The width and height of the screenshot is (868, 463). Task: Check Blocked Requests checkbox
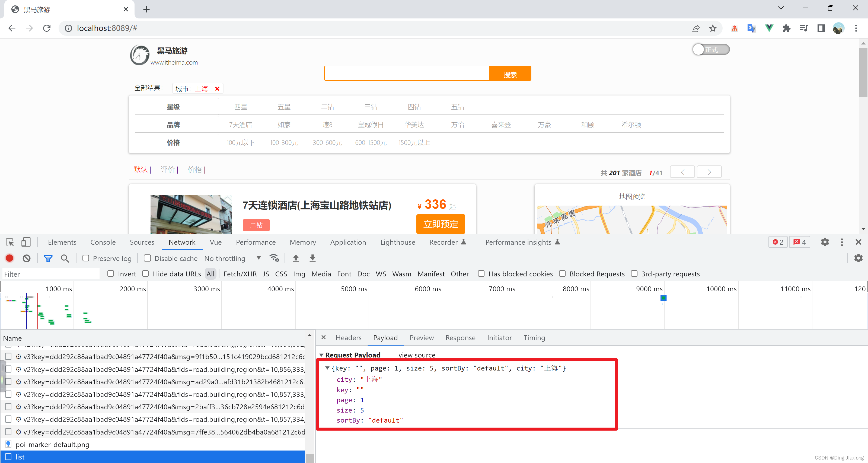coord(562,274)
